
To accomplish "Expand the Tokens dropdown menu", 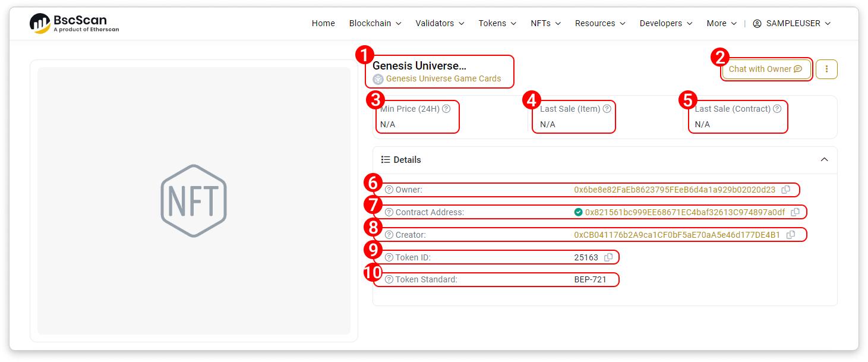I will click(x=497, y=23).
